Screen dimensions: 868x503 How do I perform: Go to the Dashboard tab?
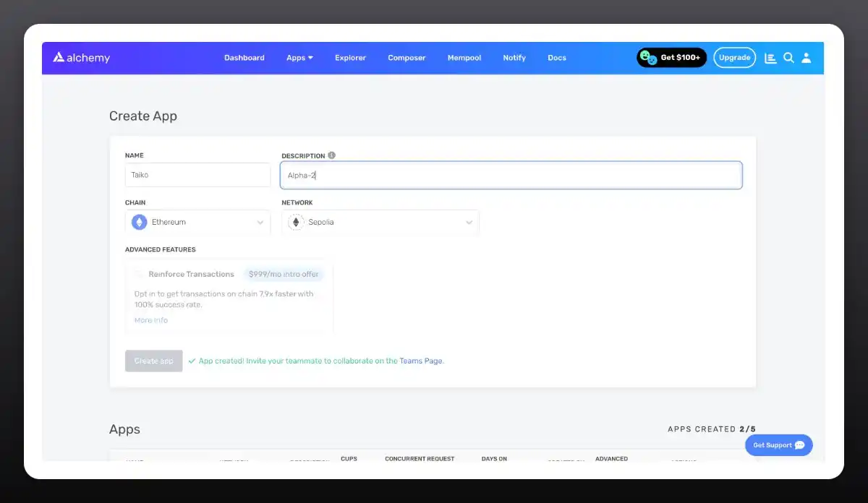(x=244, y=58)
